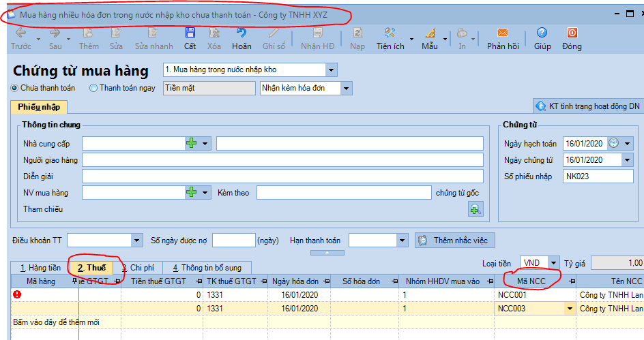Pin the TK thuế GTGT column

264,281
